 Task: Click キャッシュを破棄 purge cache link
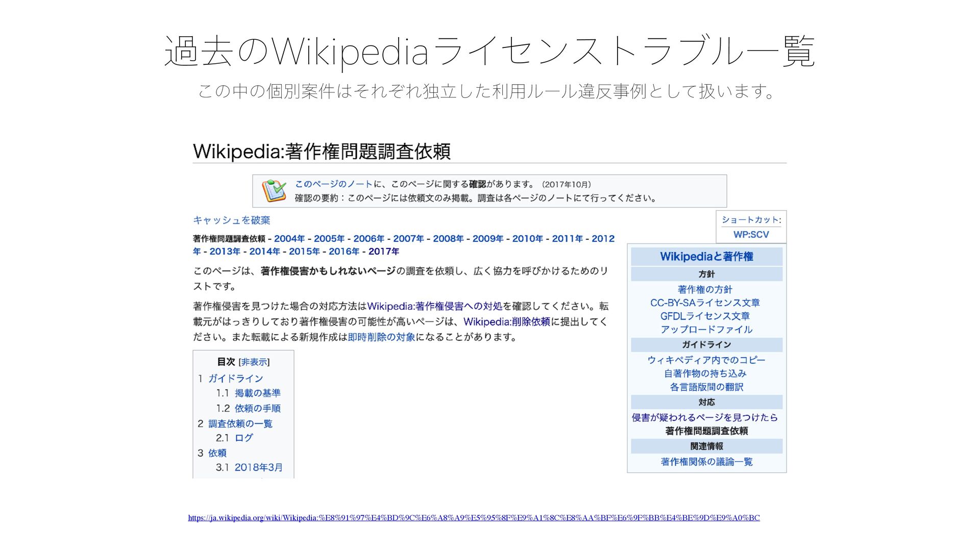(231, 220)
